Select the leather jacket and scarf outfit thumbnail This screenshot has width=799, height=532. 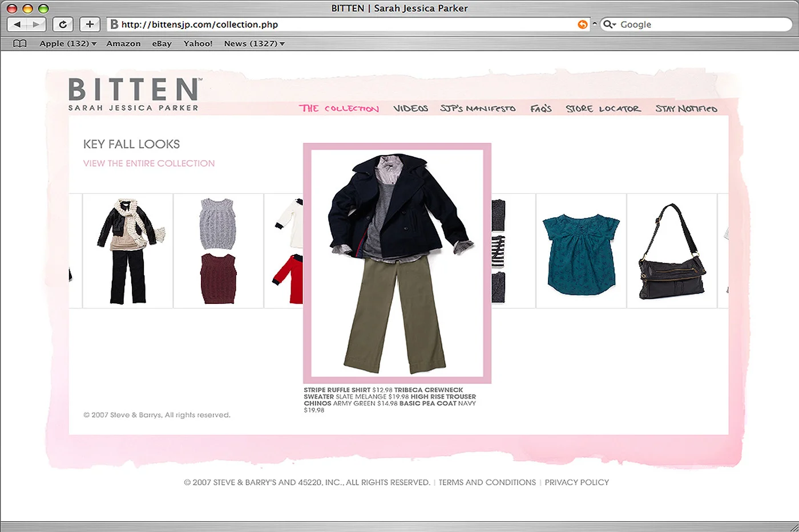(x=128, y=251)
